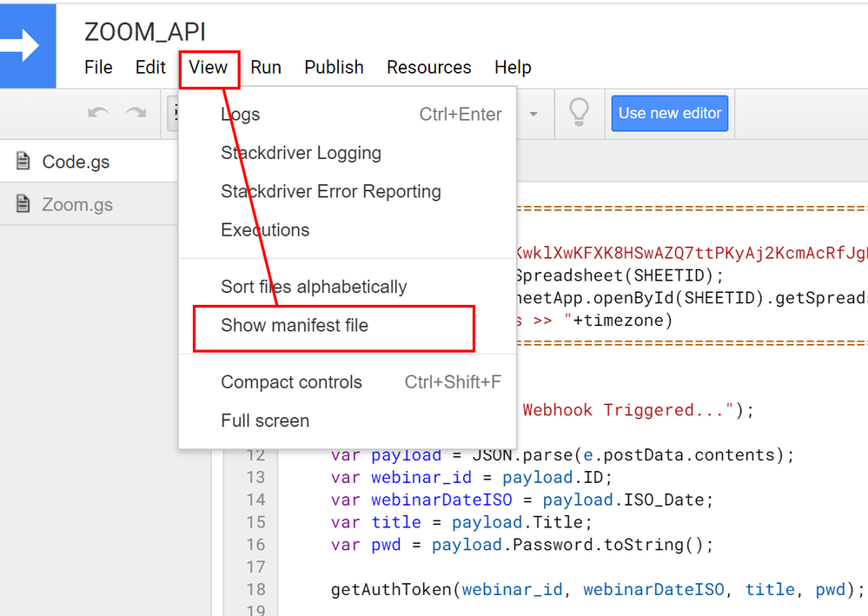Open the File menu

98,68
